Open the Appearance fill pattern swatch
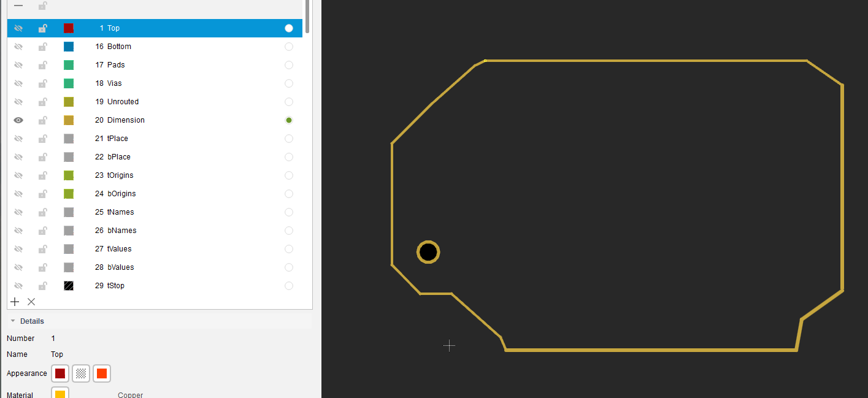Image resolution: width=868 pixels, height=398 pixels. pos(81,373)
